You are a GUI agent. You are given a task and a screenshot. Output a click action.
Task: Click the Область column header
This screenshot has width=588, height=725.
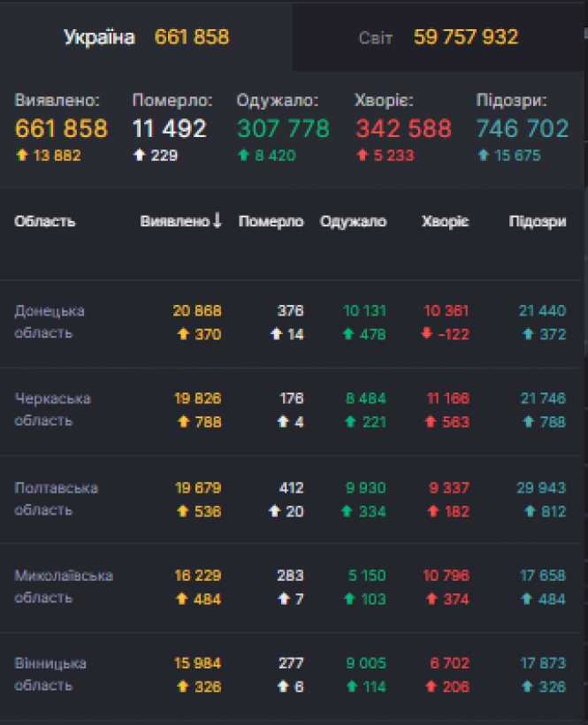[x=45, y=222]
